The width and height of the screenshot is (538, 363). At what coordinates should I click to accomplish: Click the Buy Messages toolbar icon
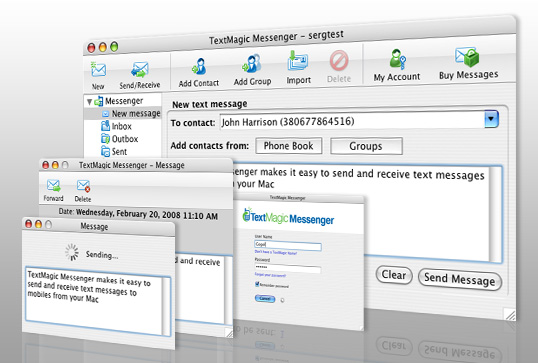[x=467, y=57]
